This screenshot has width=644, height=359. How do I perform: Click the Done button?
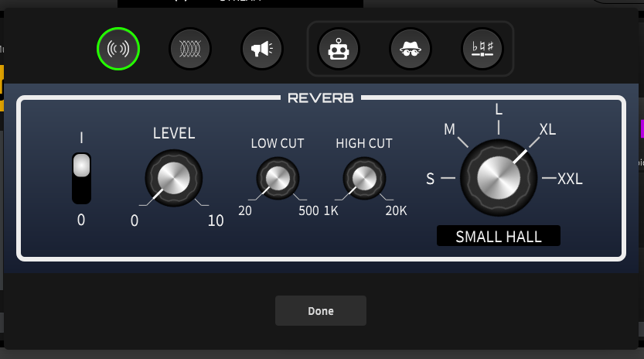tap(321, 310)
